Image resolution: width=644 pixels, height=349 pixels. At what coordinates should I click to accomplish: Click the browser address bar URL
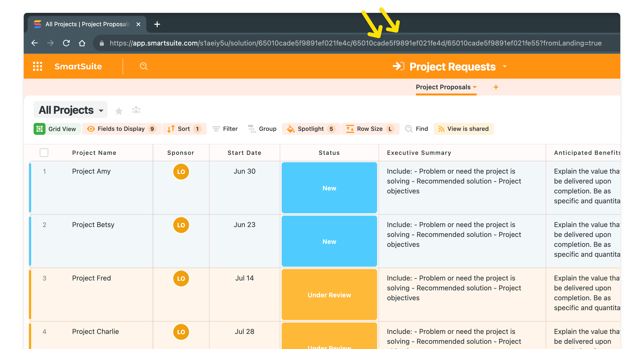coord(355,43)
